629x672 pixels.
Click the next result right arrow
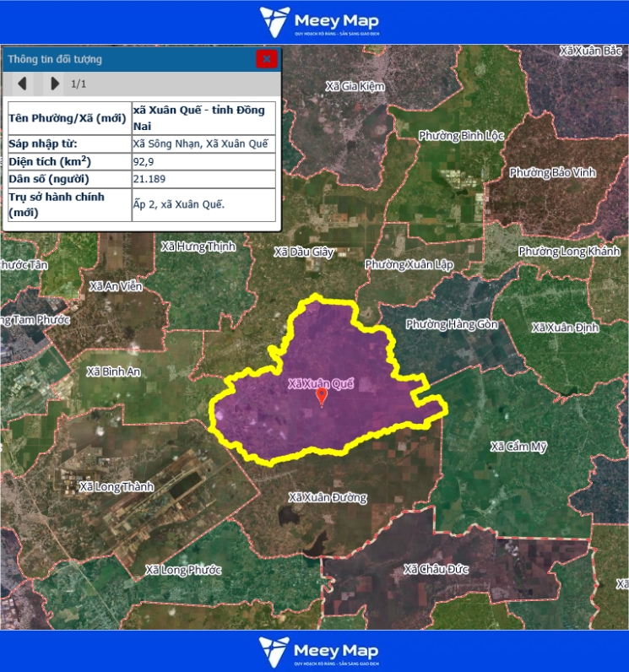pyautogui.click(x=55, y=84)
